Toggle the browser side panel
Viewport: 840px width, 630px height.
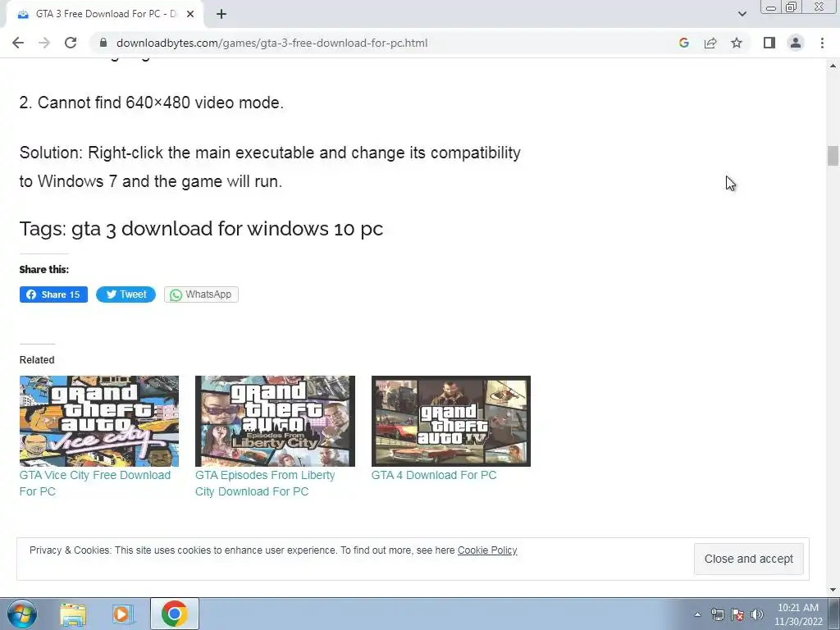click(x=769, y=43)
